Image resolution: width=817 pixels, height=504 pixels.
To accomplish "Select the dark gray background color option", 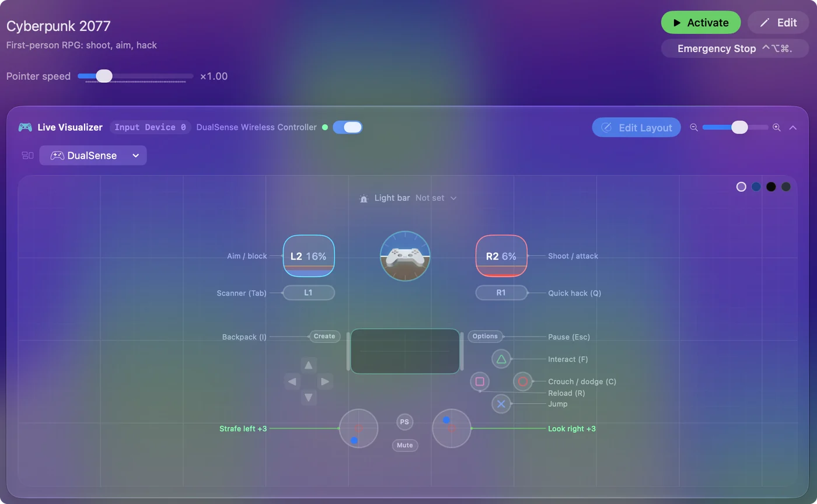I will pos(786,187).
